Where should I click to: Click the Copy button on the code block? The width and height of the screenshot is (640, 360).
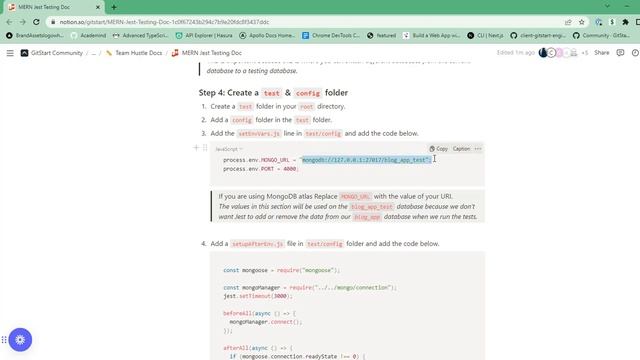click(438, 149)
